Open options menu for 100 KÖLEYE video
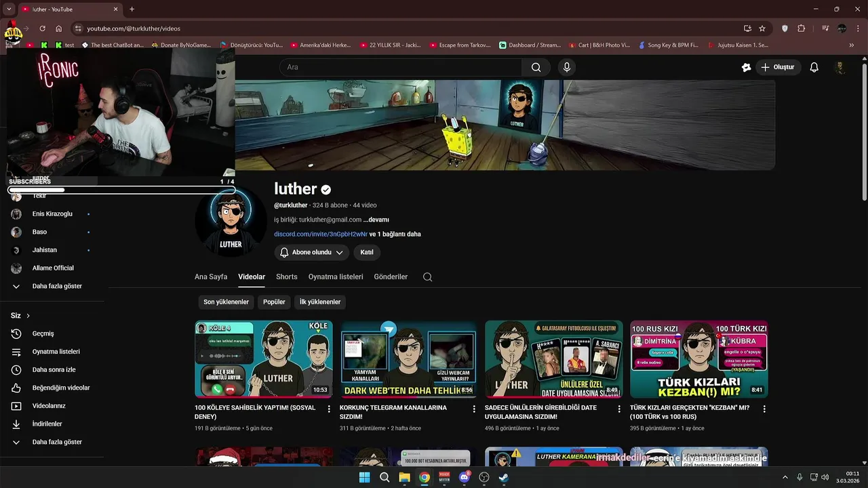The image size is (868, 488). pos(329,409)
